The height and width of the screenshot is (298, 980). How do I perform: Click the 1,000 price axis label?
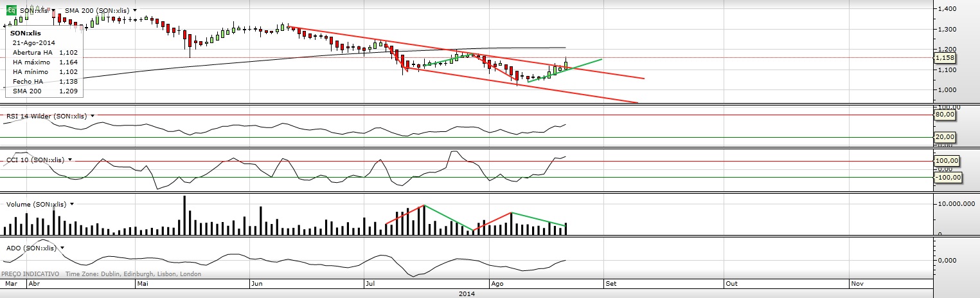coord(948,90)
